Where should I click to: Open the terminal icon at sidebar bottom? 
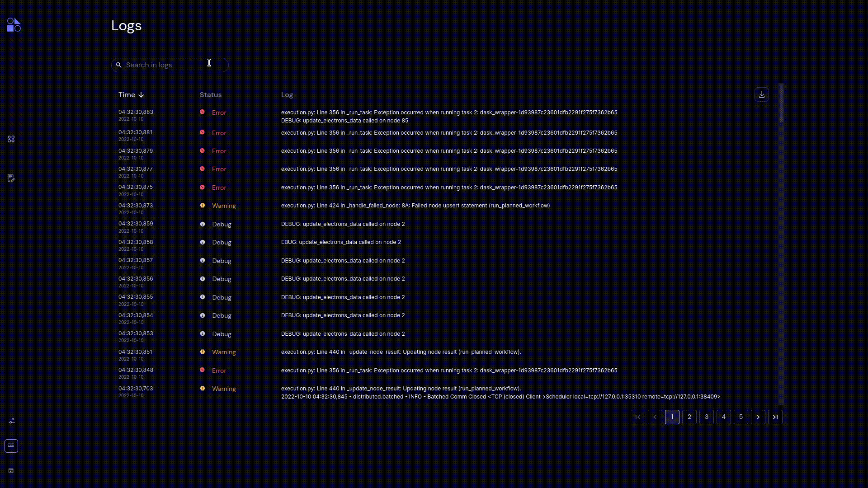click(x=11, y=471)
